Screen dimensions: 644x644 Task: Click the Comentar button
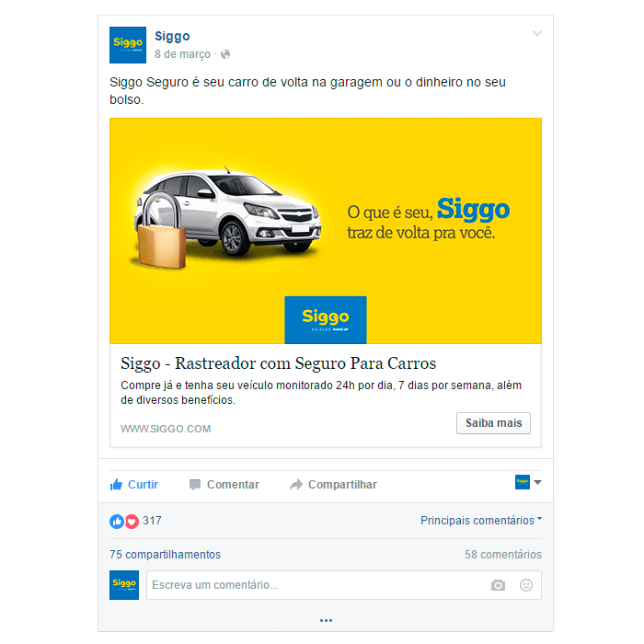224,485
